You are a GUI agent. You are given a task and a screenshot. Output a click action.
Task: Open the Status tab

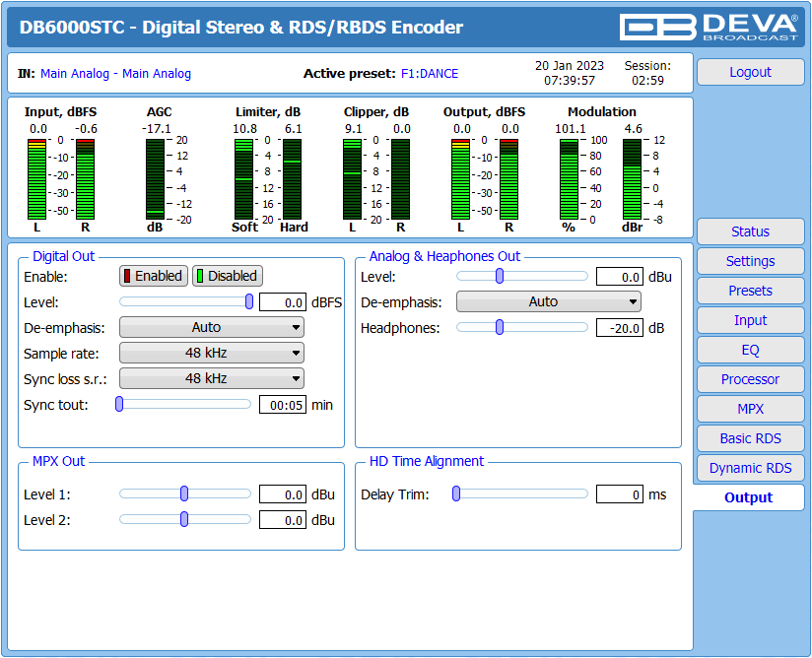[x=750, y=231]
